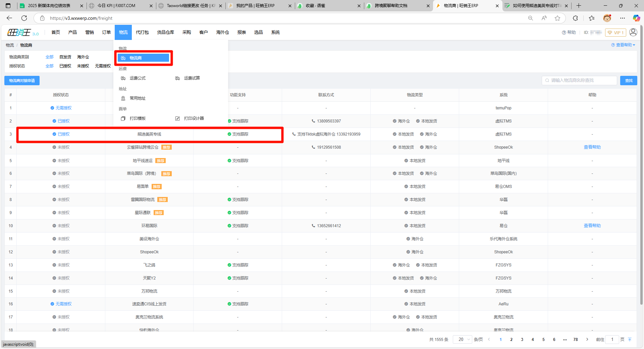This screenshot has width=644, height=349.
Task: Reload the page with refresh icon
Action: coord(24,18)
